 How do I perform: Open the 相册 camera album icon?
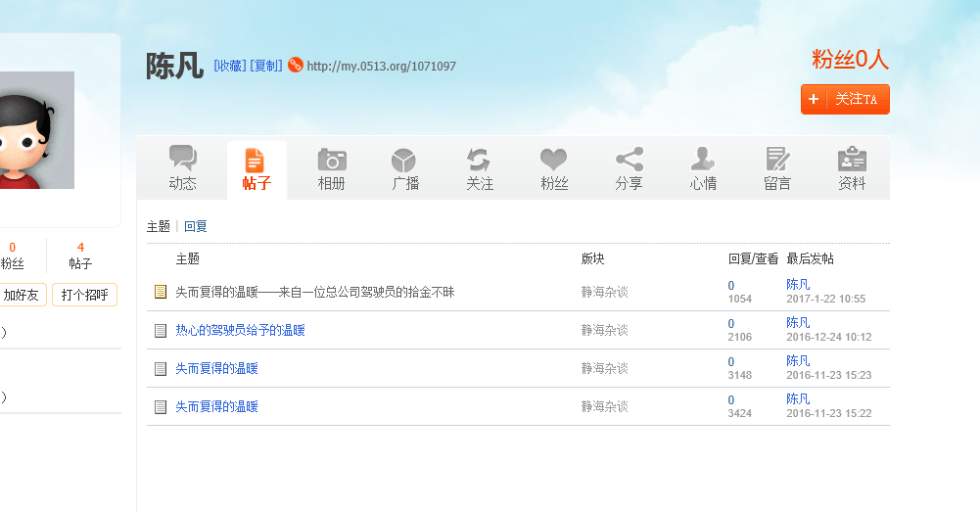pyautogui.click(x=332, y=160)
